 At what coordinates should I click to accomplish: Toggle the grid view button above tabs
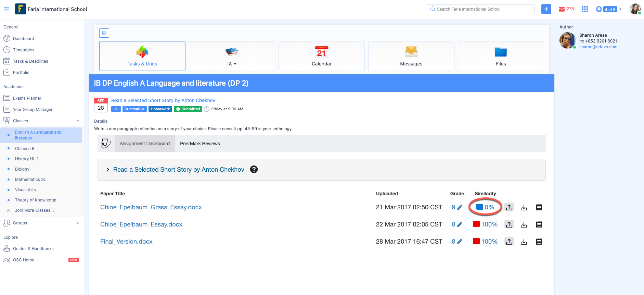pyautogui.click(x=104, y=33)
